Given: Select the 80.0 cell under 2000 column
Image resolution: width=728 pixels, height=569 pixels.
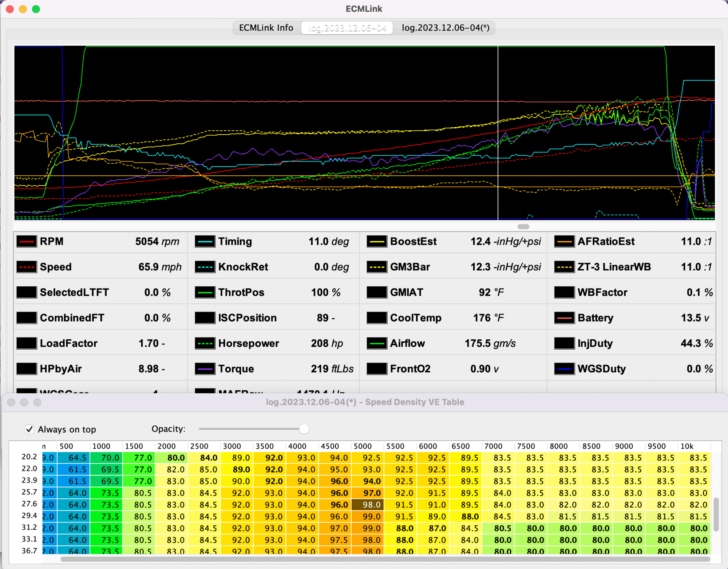Looking at the screenshot, I should [172, 458].
